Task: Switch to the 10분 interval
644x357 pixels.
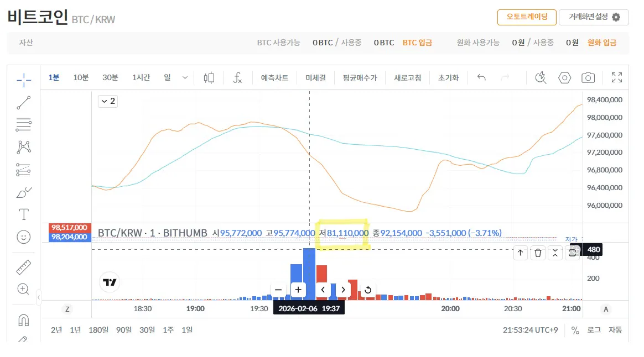Action: pyautogui.click(x=81, y=78)
